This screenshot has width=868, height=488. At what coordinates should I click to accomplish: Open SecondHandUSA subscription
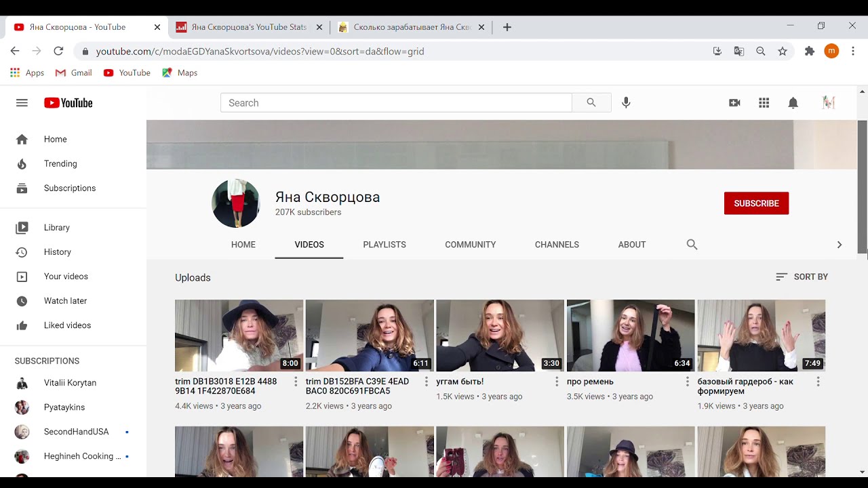click(x=73, y=431)
